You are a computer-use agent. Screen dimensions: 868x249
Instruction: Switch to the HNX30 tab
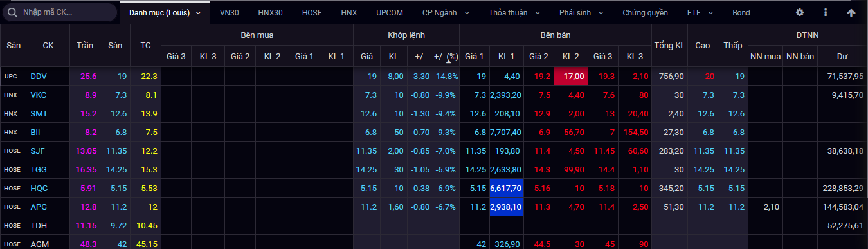pyautogui.click(x=270, y=12)
